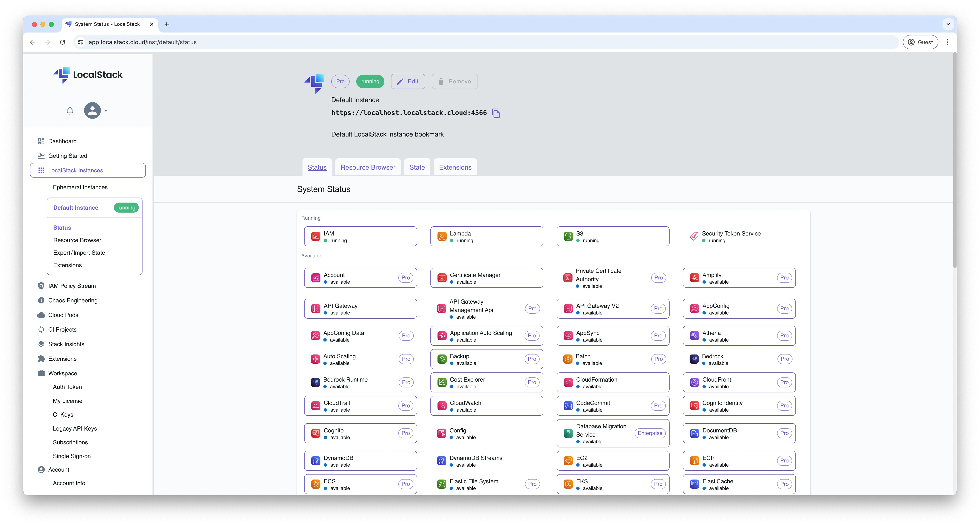Click the Enterprise badge on Database Migration Service
Screen dimensions: 980x526
650,433
